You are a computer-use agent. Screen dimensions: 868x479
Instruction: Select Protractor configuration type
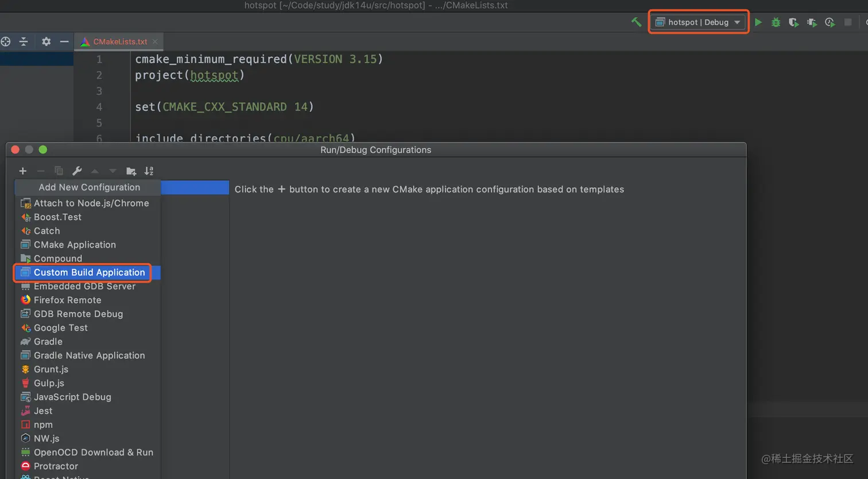87,466
